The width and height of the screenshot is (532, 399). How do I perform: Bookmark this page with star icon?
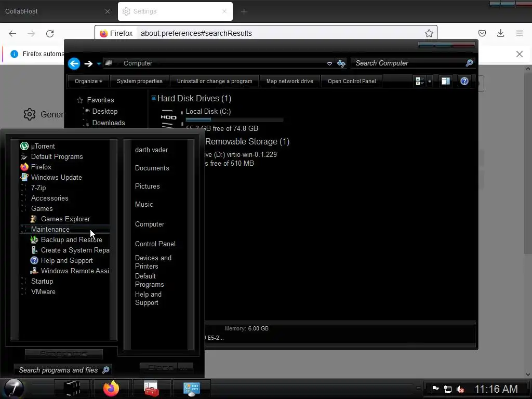pyautogui.click(x=429, y=33)
